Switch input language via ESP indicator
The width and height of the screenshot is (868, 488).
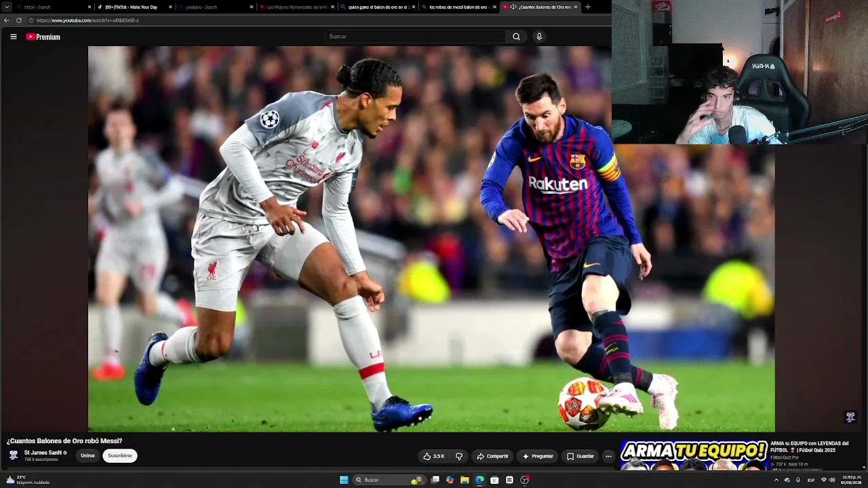tap(811, 480)
